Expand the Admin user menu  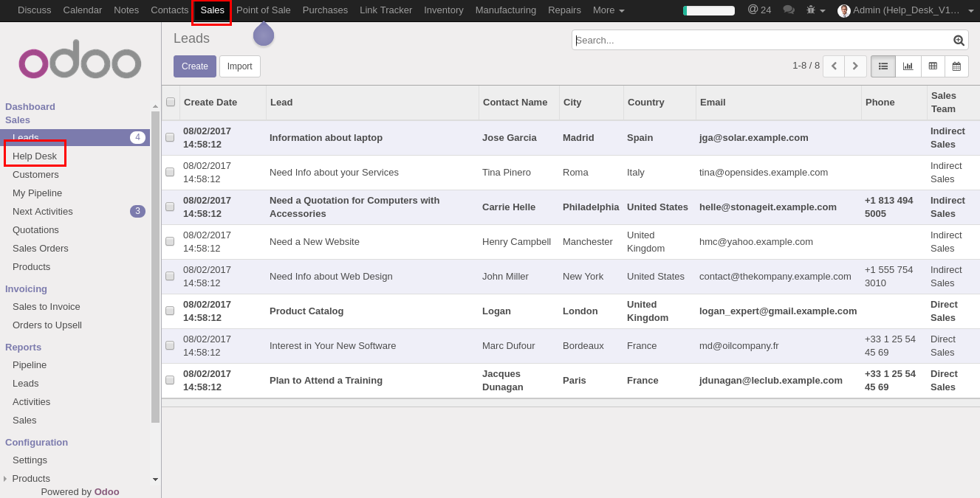[x=905, y=10]
